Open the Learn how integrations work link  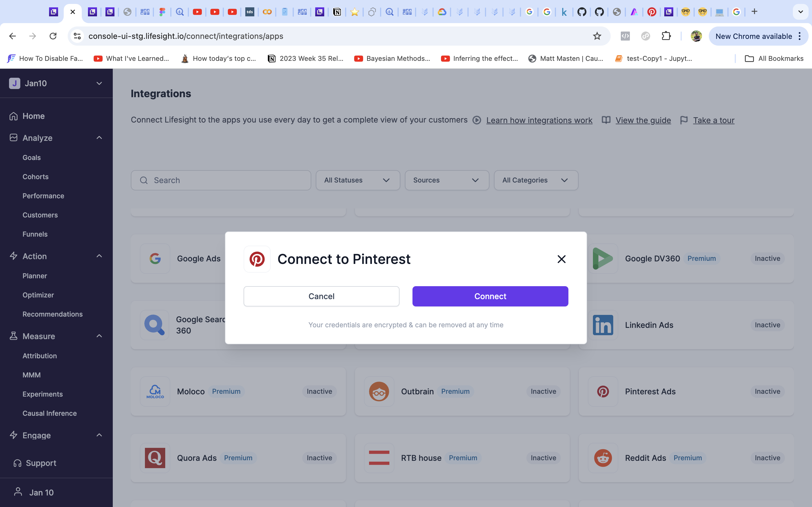[539, 120]
